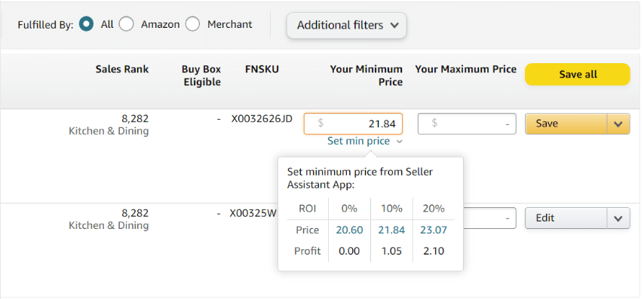Click the Save all button
The height and width of the screenshot is (299, 644).
(578, 75)
